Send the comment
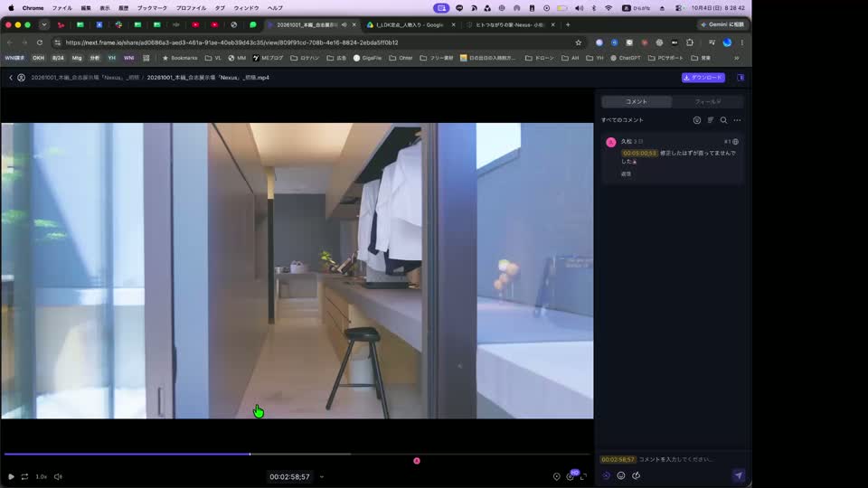 pos(739,475)
